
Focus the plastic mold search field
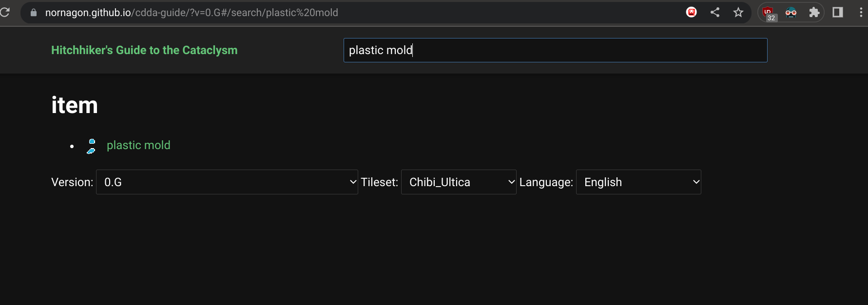pos(556,50)
